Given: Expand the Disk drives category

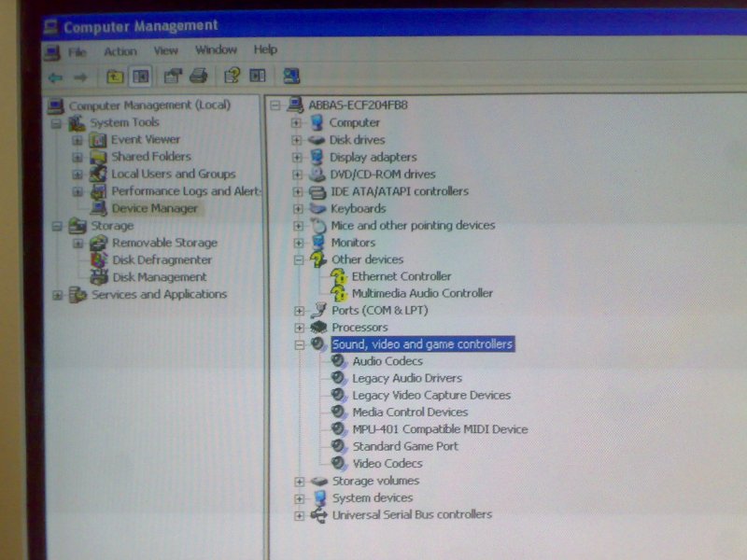Looking at the screenshot, I should [x=296, y=141].
